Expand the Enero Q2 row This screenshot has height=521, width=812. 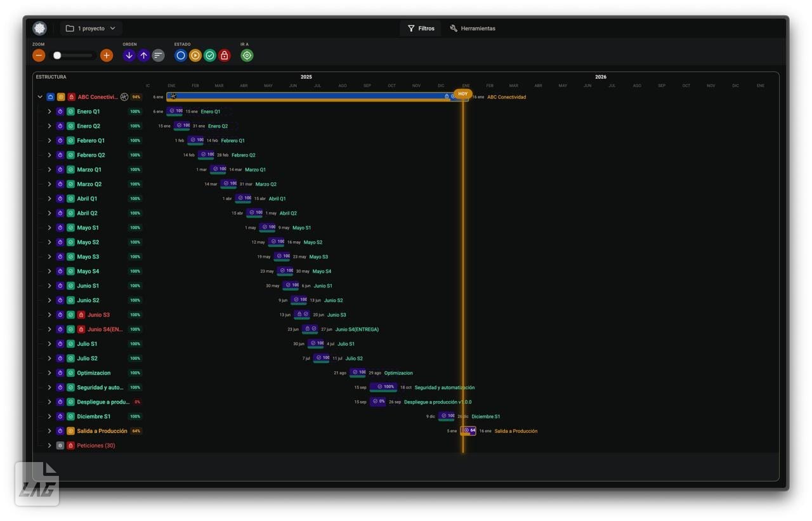49,126
